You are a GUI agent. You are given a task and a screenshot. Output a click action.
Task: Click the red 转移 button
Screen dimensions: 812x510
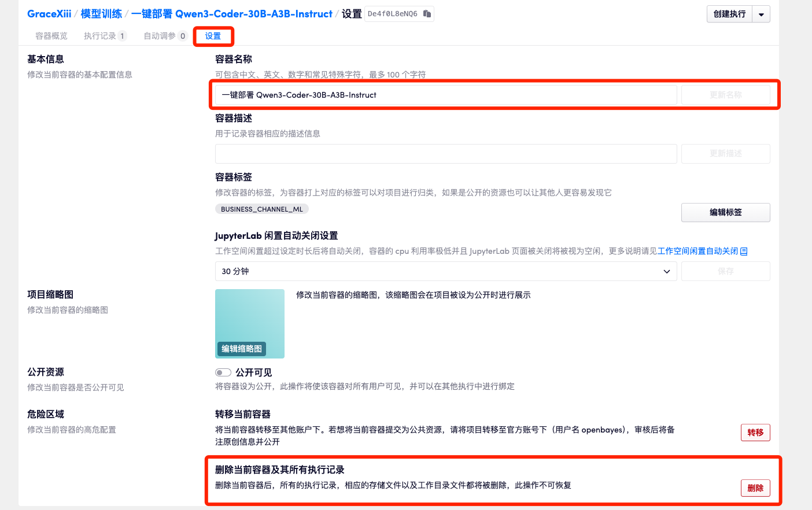pos(755,432)
